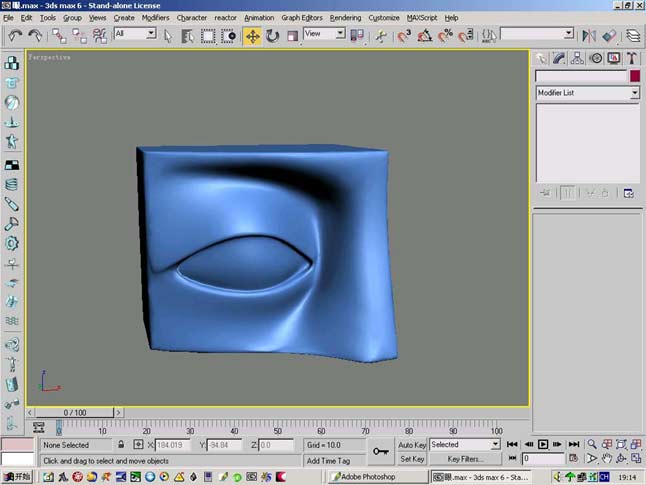Image resolution: width=646 pixels, height=485 pixels.
Task: Open the Mirror tool in toolbar
Action: pos(589,36)
